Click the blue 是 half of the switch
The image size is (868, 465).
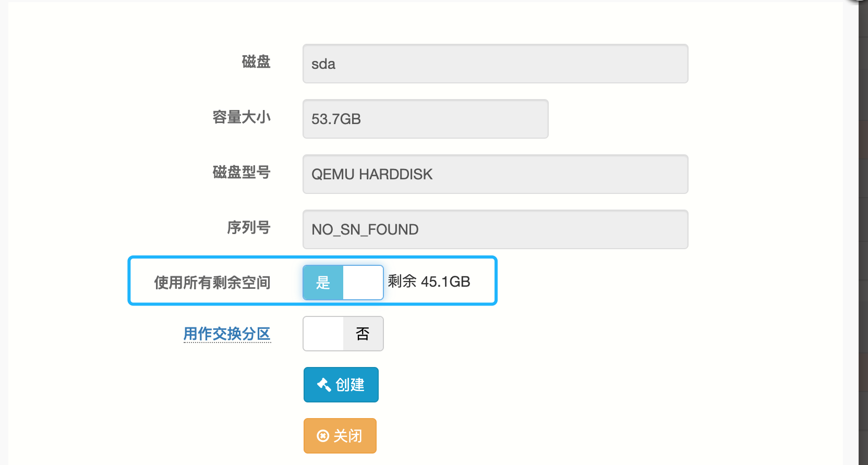point(323,283)
